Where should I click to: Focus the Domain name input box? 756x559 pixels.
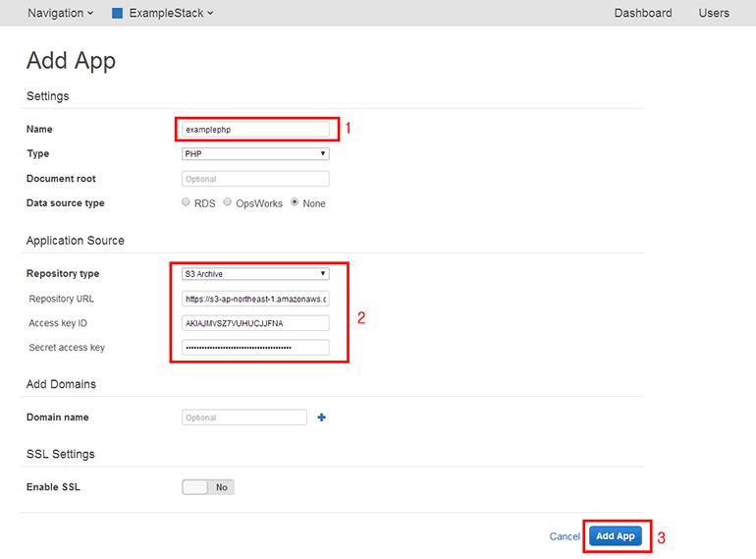click(244, 418)
